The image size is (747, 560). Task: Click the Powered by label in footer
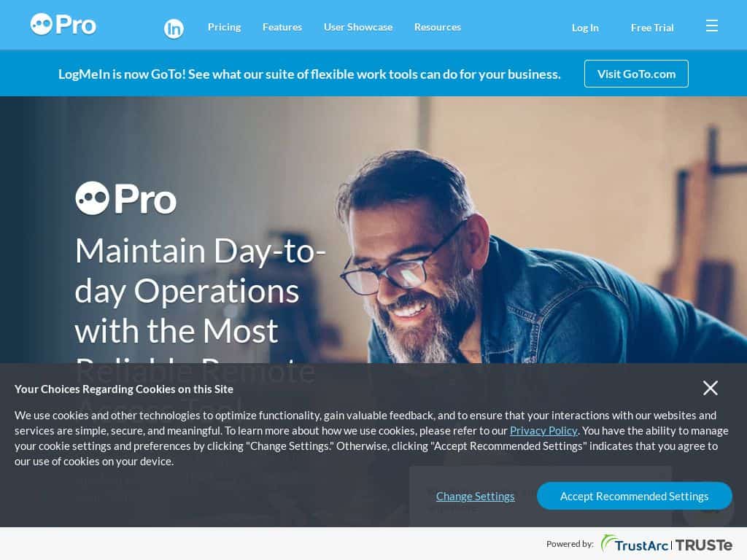tap(570, 544)
